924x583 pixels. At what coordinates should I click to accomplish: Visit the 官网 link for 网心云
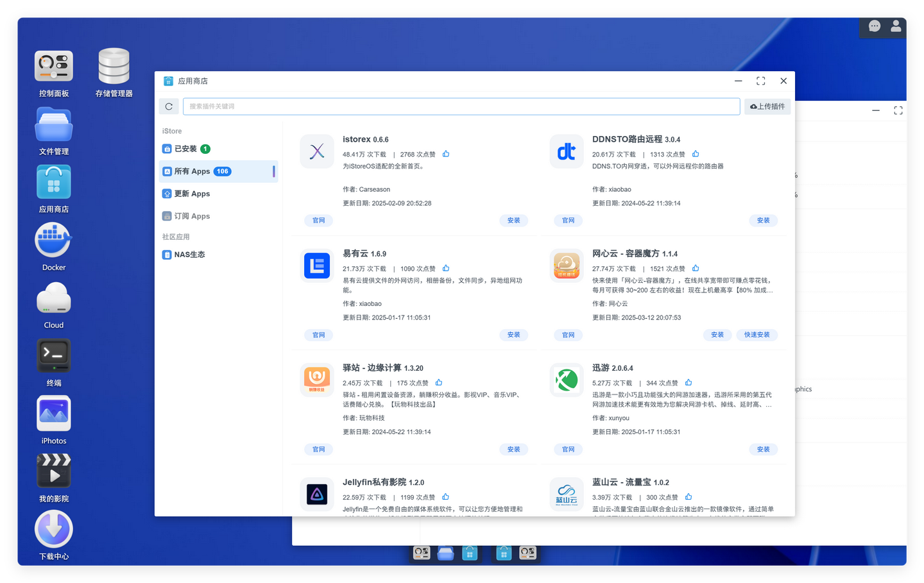tap(569, 335)
